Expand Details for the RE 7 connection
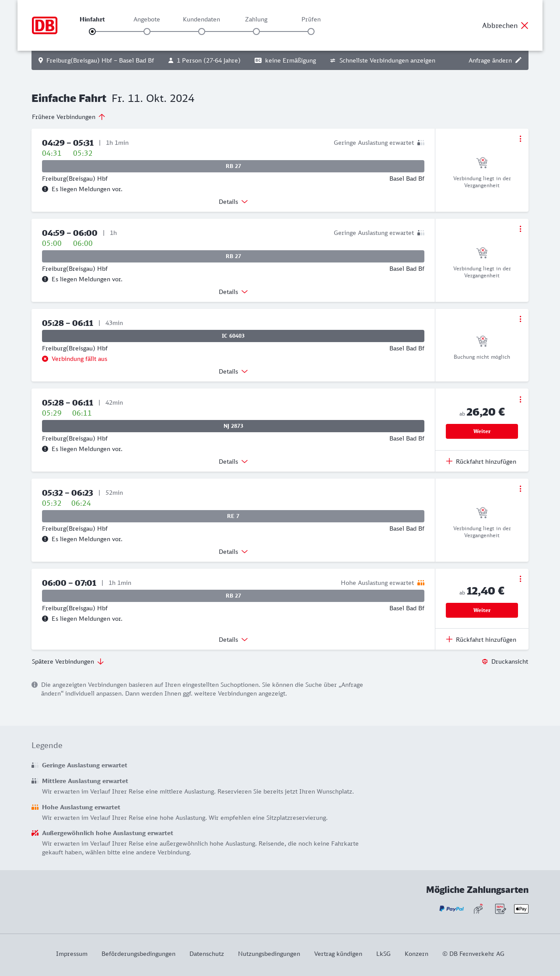Screen dimensions: 560x976 [x=233, y=552]
